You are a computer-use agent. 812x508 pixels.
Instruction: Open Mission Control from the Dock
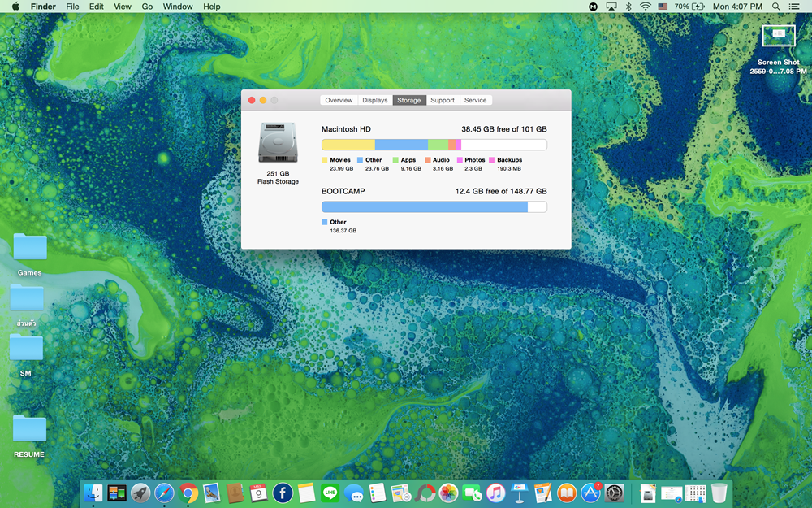tap(117, 493)
